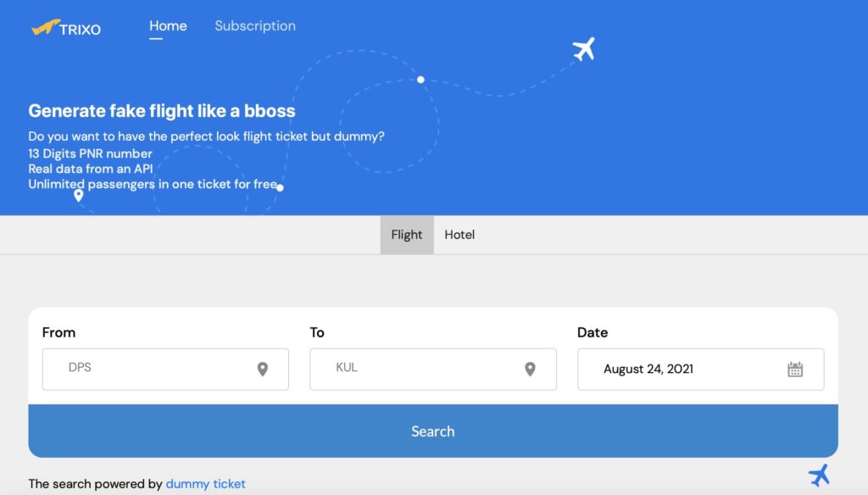Click the From field label

58,332
